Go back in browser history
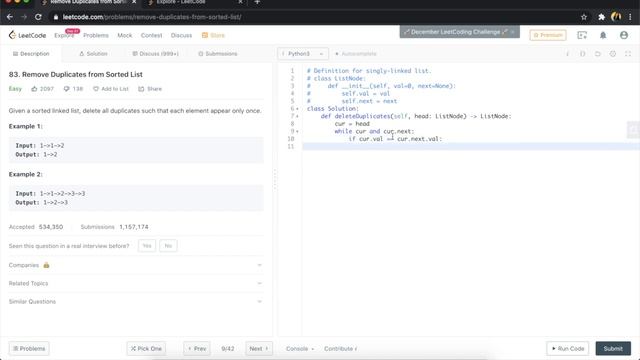This screenshot has width=640, height=360. (10, 17)
